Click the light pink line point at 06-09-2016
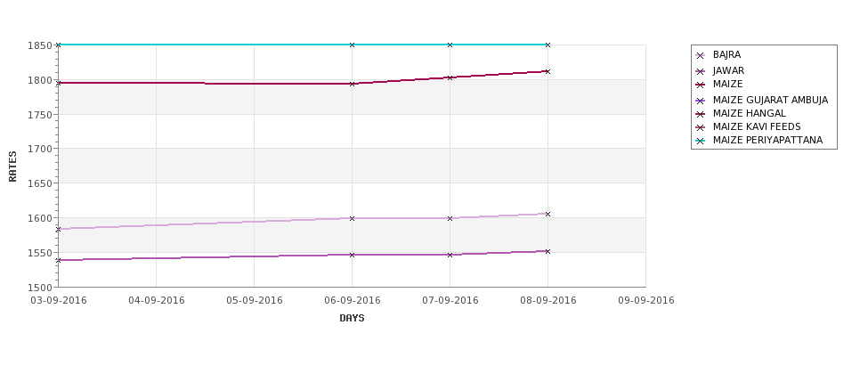This screenshot has width=868, height=382. coord(352,219)
